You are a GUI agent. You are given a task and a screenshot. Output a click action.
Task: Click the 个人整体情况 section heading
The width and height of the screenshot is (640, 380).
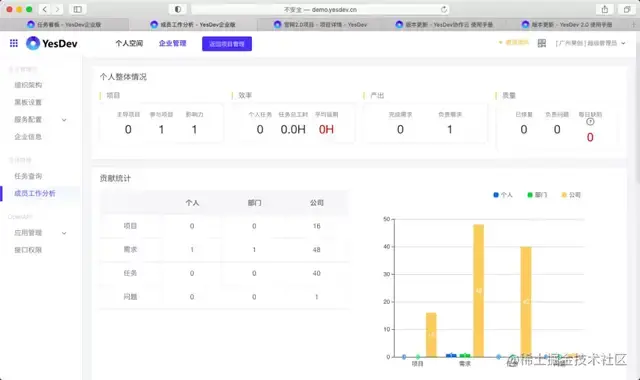click(x=123, y=77)
